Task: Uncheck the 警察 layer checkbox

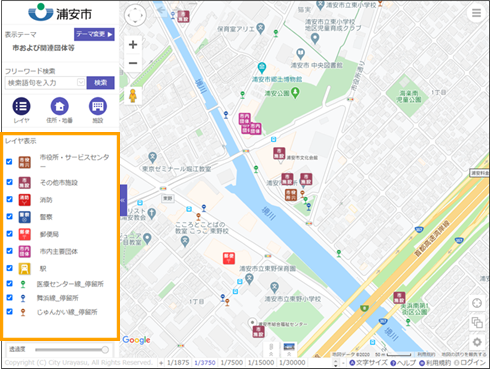Action: (9, 217)
